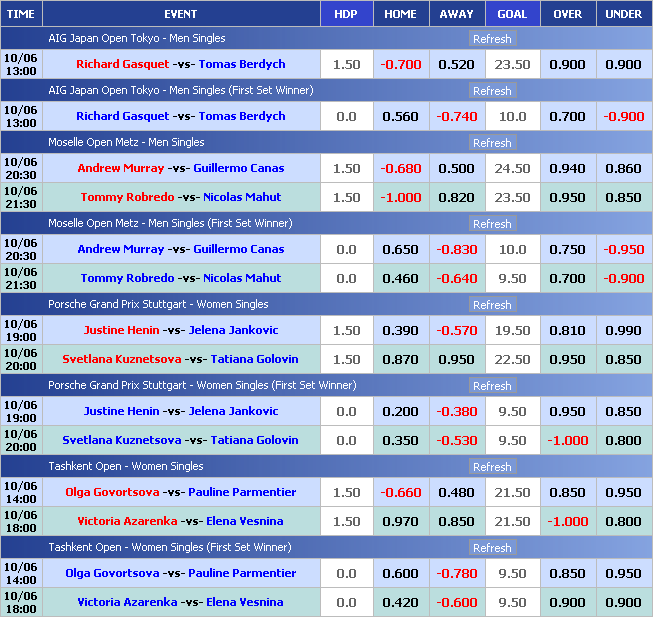The image size is (653, 617).
Task: Pick away odds 0.820 for Robredo vs Mahut
Action: [x=456, y=197]
